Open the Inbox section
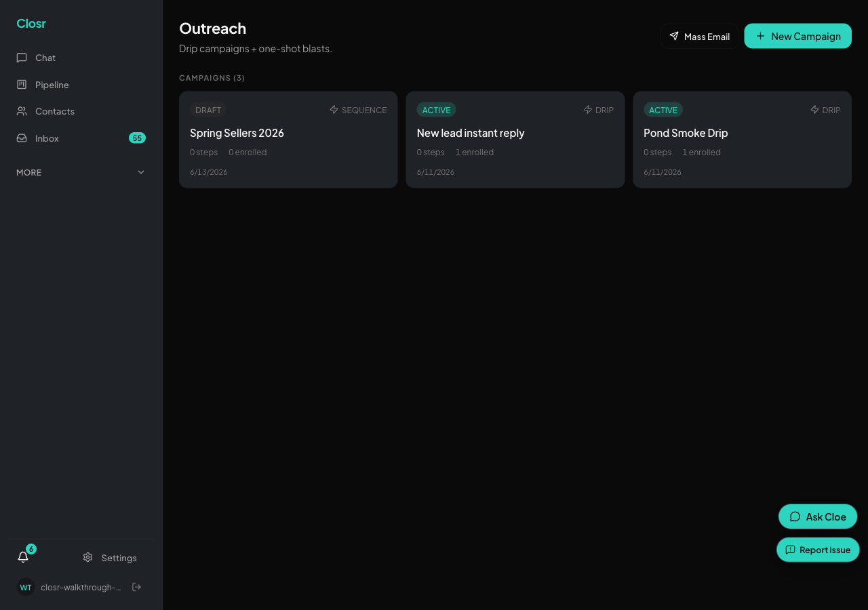Image resolution: width=868 pixels, height=610 pixels. click(81, 138)
